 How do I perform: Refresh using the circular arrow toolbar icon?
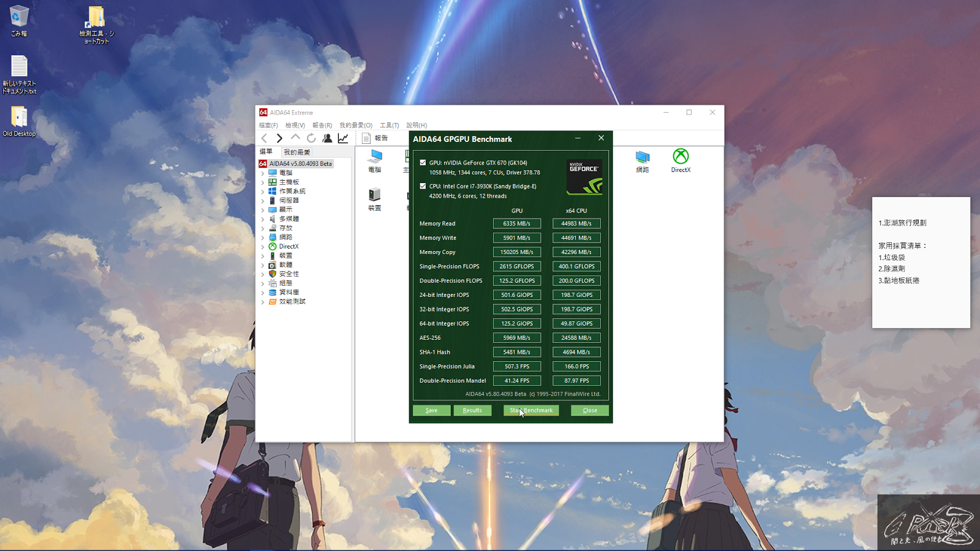(311, 138)
